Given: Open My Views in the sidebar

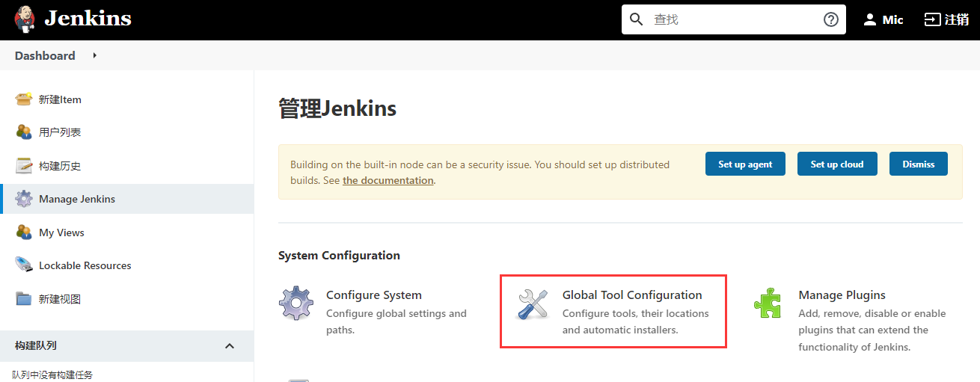Looking at the screenshot, I should tap(61, 232).
